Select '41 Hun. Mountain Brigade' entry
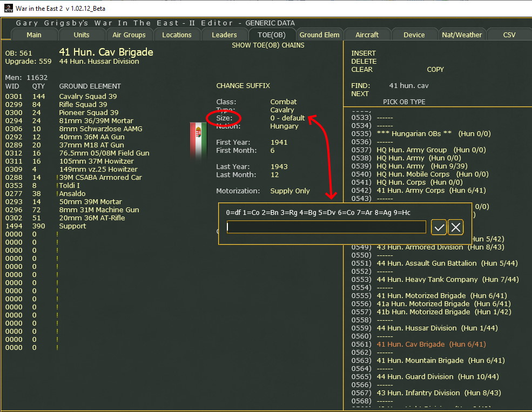 (x=441, y=361)
